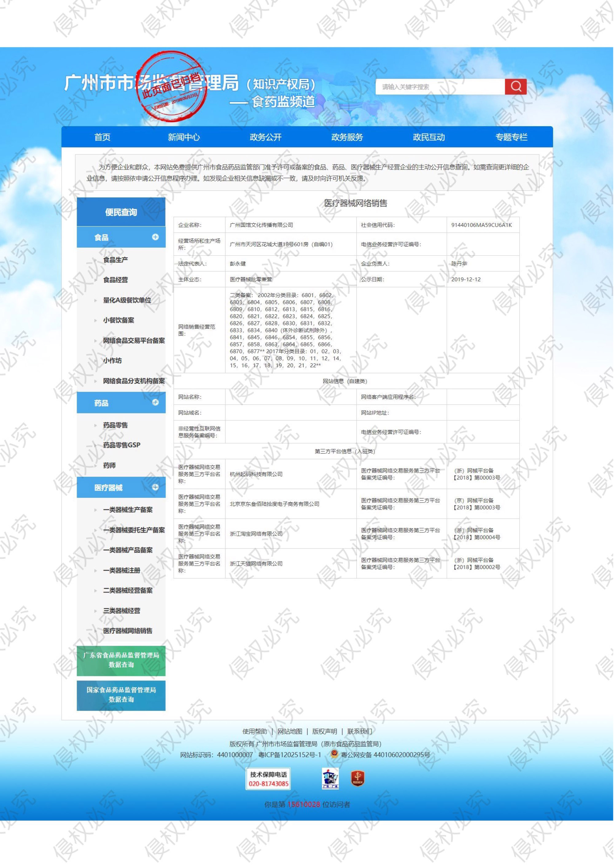The height and width of the screenshot is (868, 614).
Task: Go to 专题专栏 in navigation bar
Action: click(x=511, y=137)
